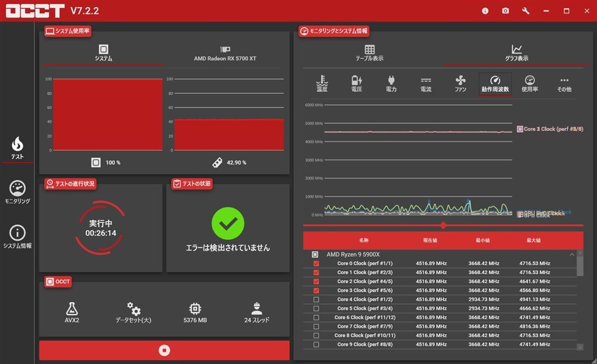The width and height of the screenshot is (597, 364).
Task: Click the info icon in title bar
Action: pos(485,10)
